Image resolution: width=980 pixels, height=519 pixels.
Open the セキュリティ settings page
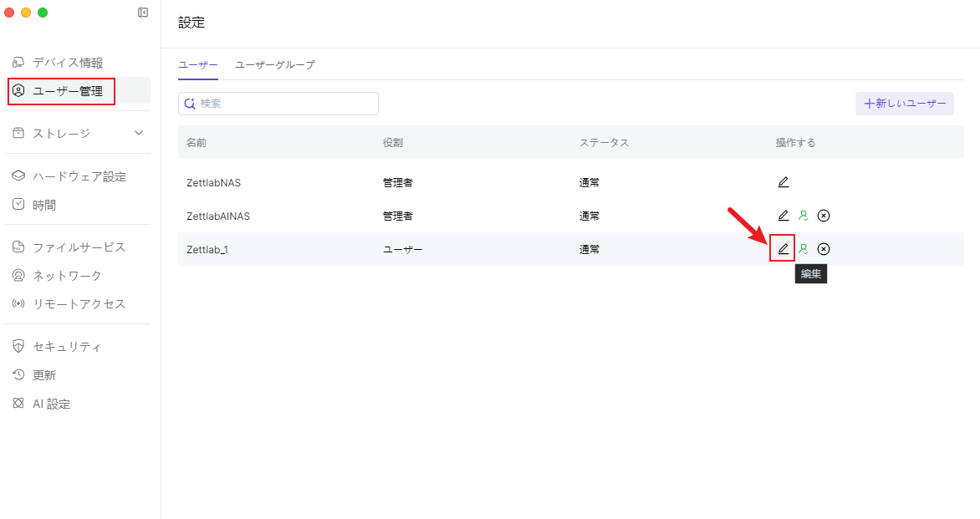pos(67,347)
